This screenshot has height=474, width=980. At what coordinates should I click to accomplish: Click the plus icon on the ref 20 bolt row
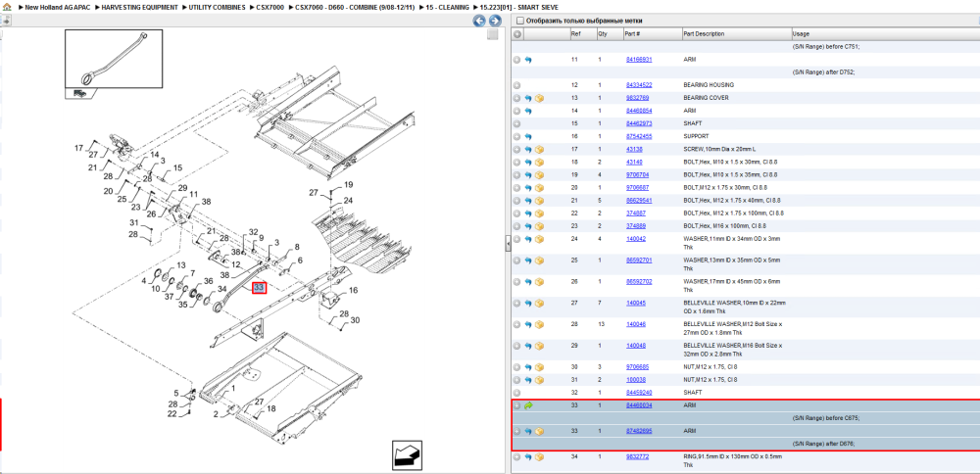pos(516,187)
